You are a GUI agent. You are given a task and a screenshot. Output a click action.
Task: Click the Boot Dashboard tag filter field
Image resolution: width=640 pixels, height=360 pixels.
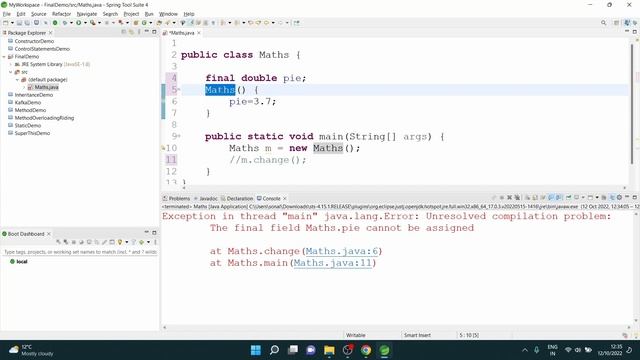coord(80,252)
